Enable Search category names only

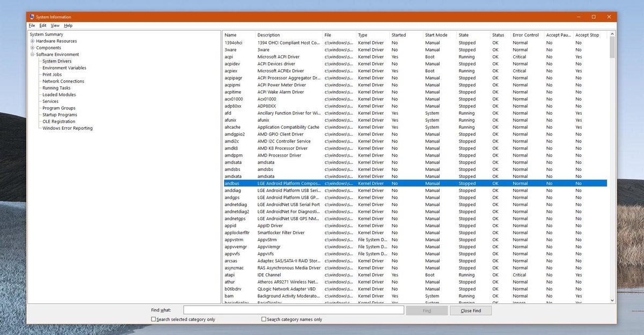(263, 319)
